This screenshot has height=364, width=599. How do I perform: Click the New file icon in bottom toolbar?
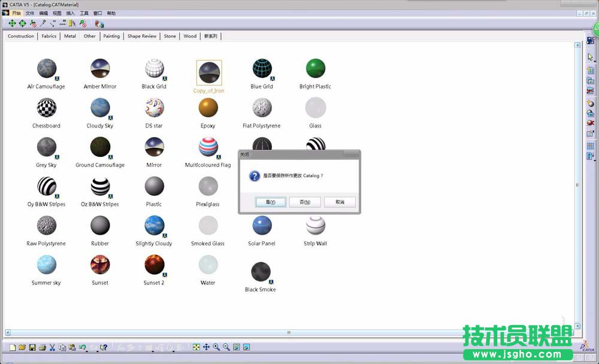coord(13,347)
